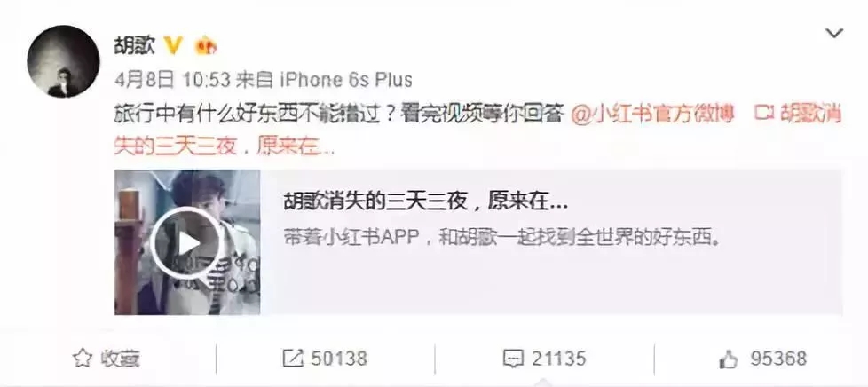Click the 胡歌 profile avatar
This screenshot has width=868, height=387.
(x=63, y=61)
